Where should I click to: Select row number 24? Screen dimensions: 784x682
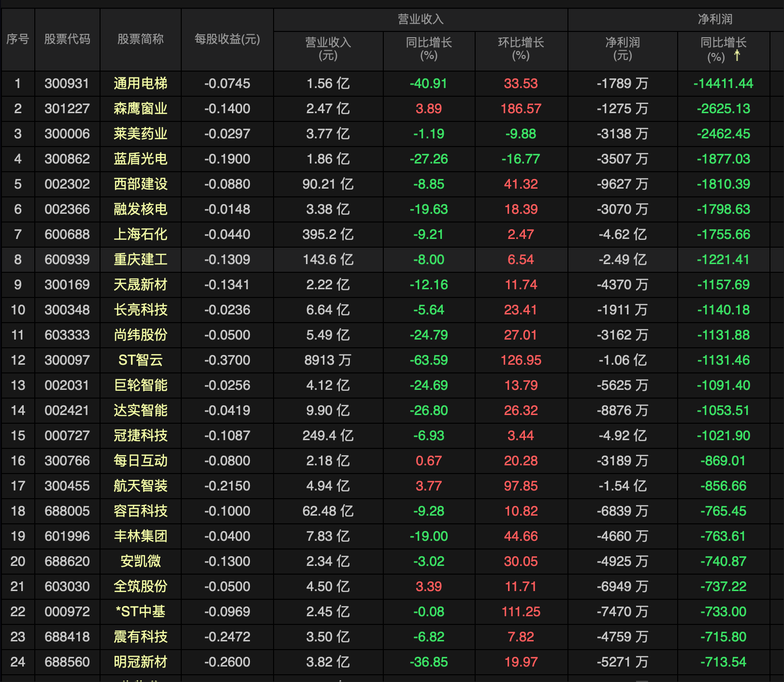point(18,662)
